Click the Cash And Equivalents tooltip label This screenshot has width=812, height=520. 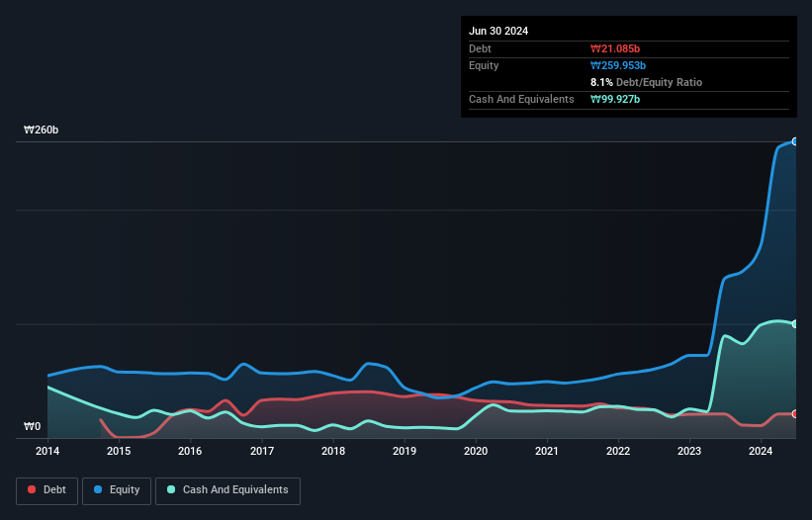point(521,99)
